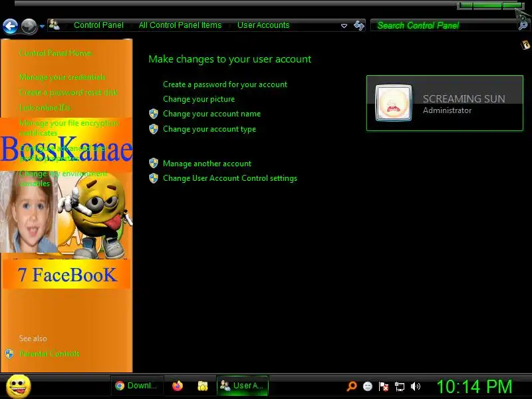Open Help via the top-right help icon

click(x=525, y=45)
